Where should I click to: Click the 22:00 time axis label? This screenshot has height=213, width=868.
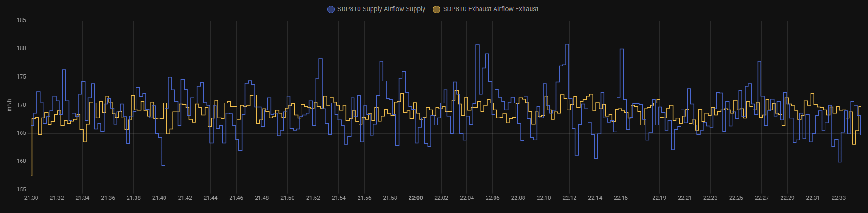click(x=416, y=198)
